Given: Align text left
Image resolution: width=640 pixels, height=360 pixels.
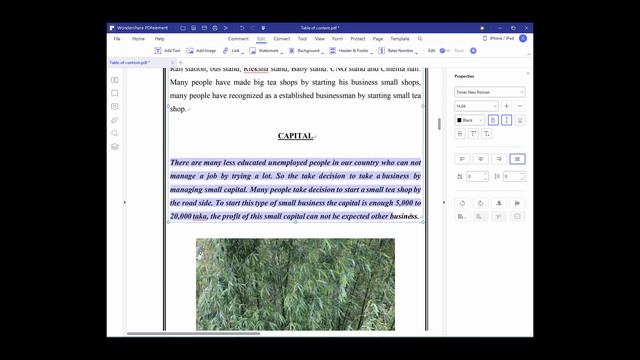Looking at the screenshot, I should tap(462, 159).
